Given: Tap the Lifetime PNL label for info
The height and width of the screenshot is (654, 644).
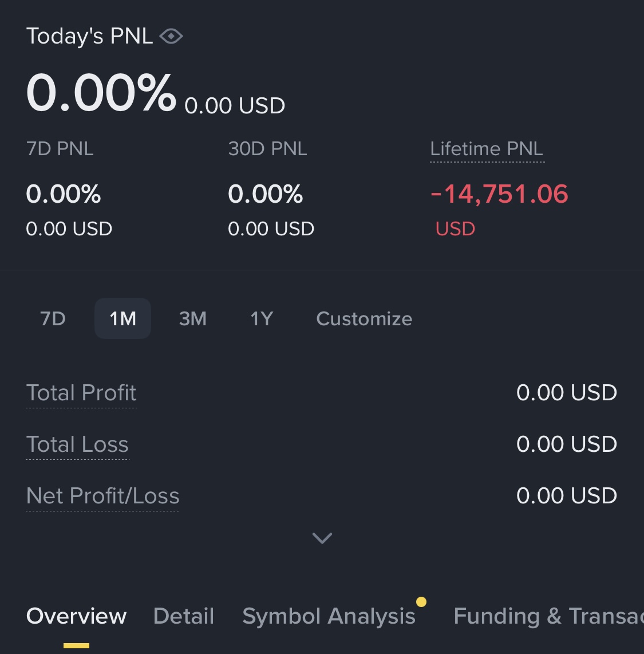Looking at the screenshot, I should [487, 149].
